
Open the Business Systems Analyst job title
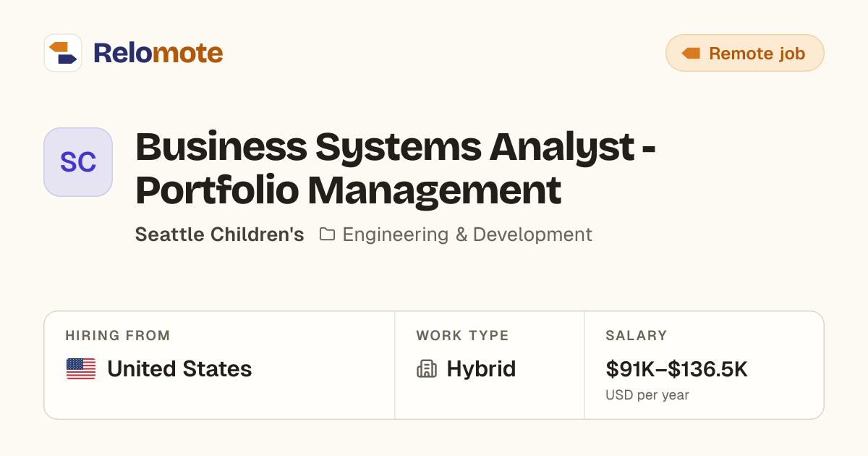click(x=396, y=169)
